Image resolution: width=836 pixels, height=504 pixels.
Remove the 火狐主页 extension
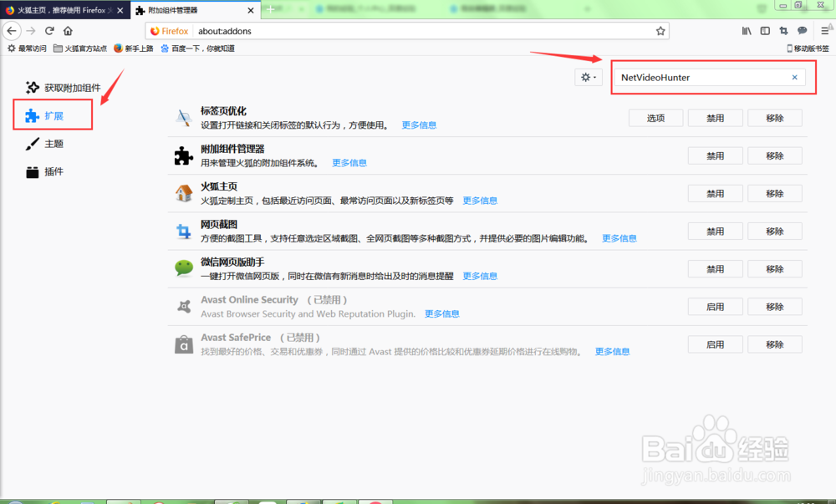click(x=775, y=194)
